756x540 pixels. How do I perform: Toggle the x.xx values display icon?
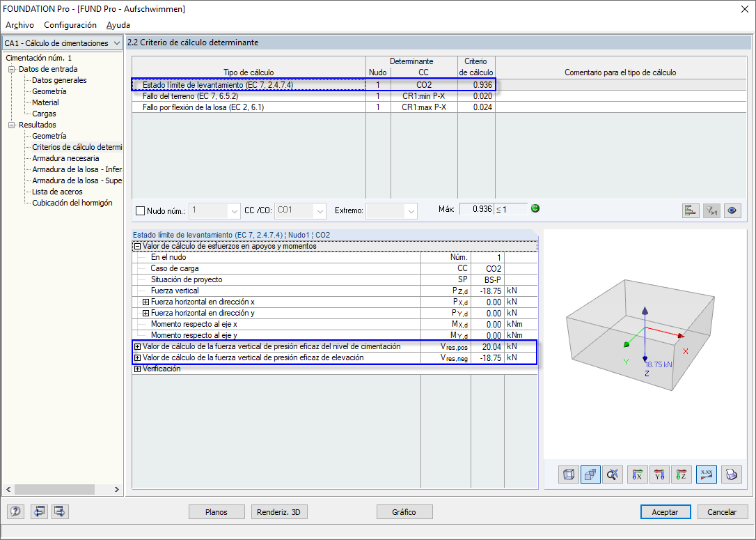tap(707, 475)
